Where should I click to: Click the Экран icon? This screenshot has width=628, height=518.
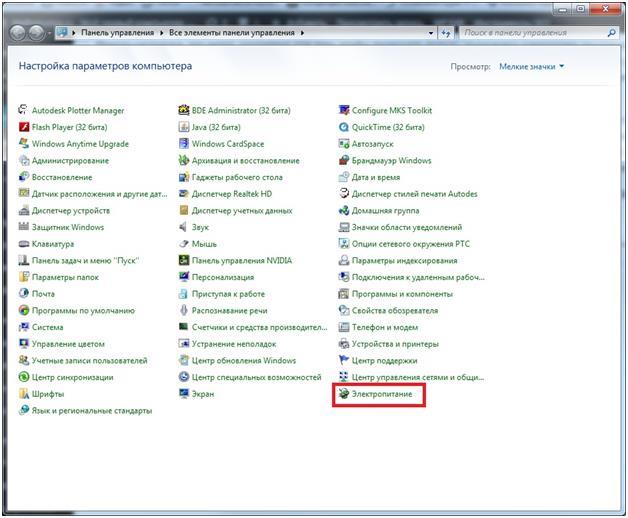click(183, 394)
